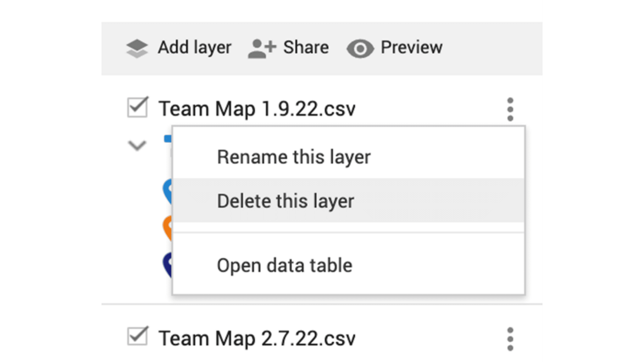The image size is (644, 362).
Task: Open the Share icon
Action: (261, 48)
